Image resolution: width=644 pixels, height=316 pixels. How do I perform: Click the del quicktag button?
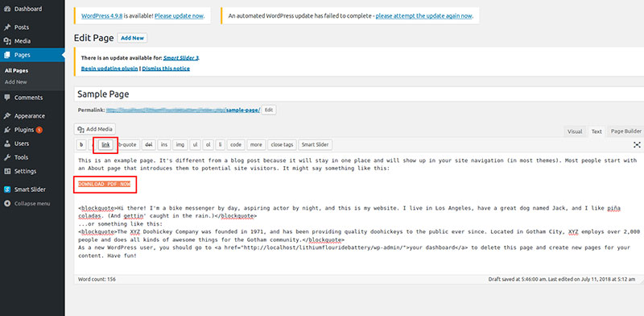(x=149, y=145)
